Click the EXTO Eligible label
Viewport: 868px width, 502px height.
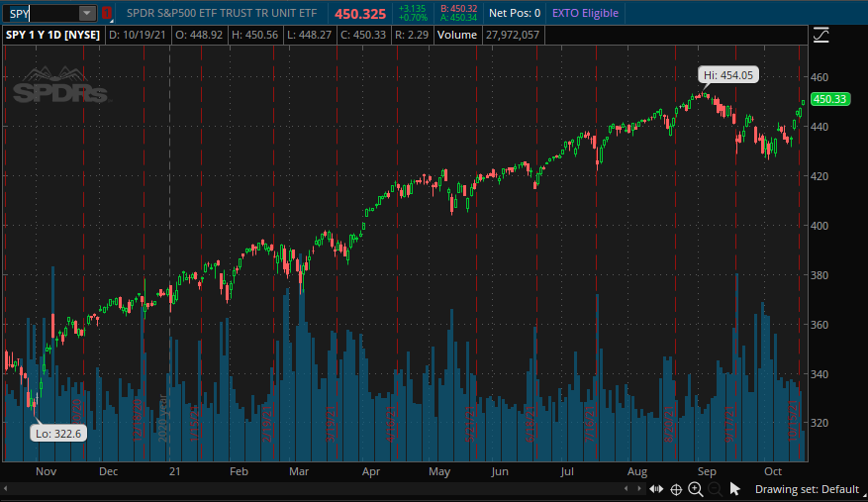pos(585,13)
